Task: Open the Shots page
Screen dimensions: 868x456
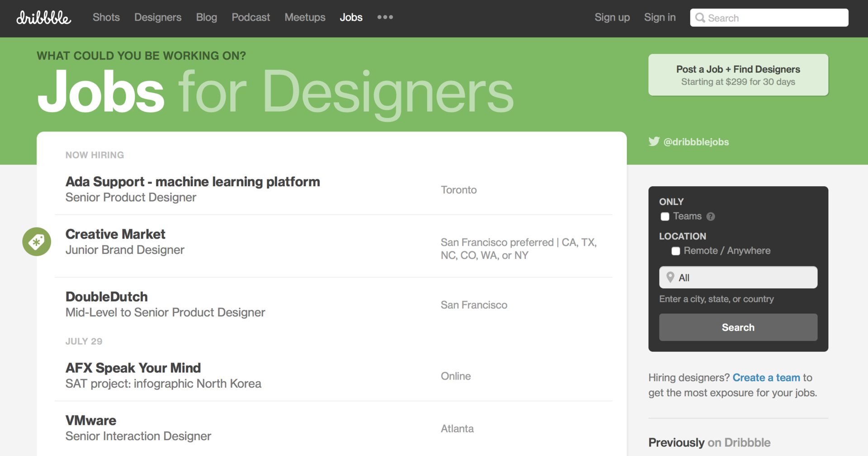Action: [106, 17]
